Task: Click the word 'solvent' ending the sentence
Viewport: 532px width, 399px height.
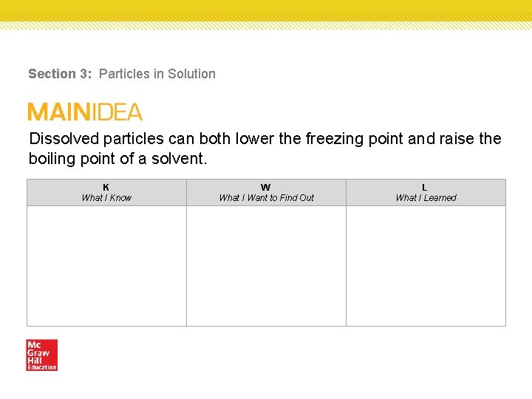Action: [177, 159]
